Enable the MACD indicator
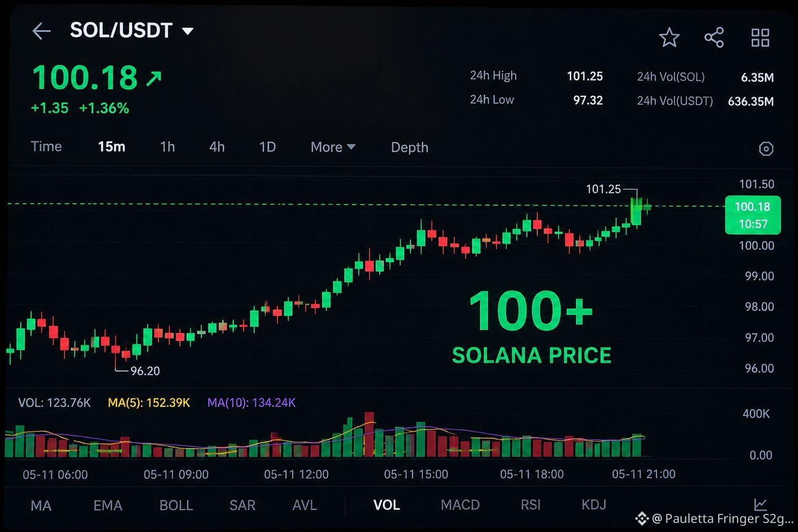 tap(460, 505)
